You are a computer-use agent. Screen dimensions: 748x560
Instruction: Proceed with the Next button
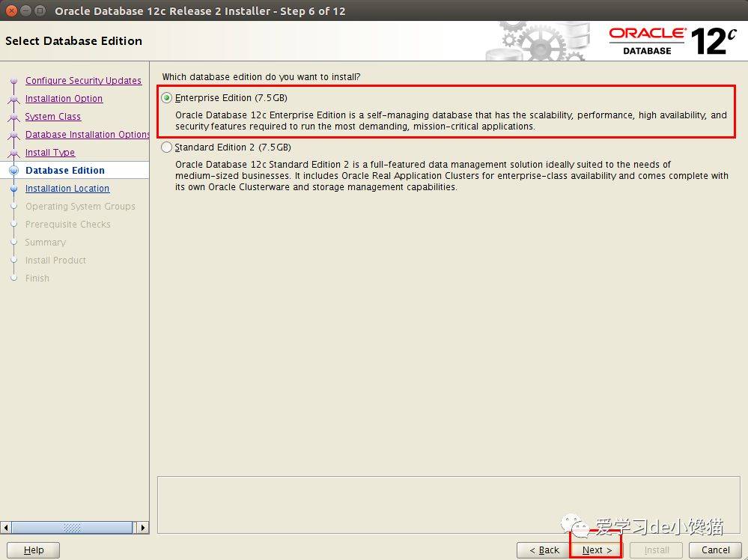pyautogui.click(x=597, y=550)
